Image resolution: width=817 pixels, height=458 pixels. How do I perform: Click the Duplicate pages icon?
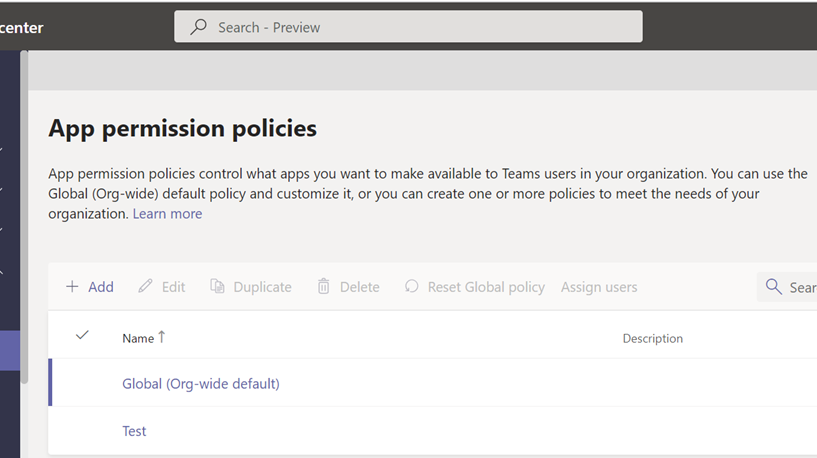click(217, 286)
